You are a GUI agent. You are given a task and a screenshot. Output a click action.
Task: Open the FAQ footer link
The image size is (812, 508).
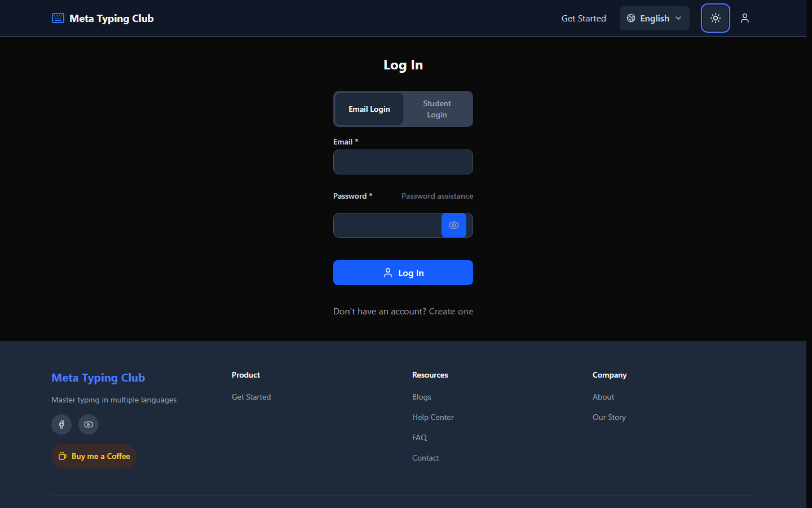(420, 437)
